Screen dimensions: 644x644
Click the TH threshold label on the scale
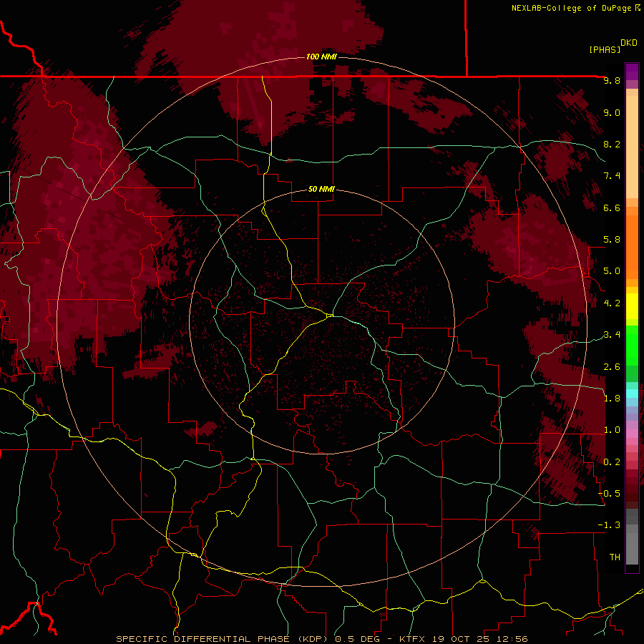615,557
